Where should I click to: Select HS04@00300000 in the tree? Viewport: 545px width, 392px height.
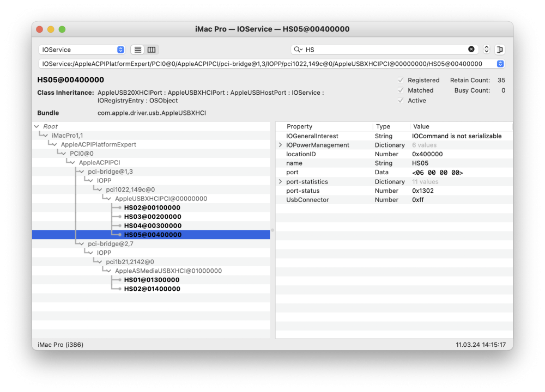point(153,226)
